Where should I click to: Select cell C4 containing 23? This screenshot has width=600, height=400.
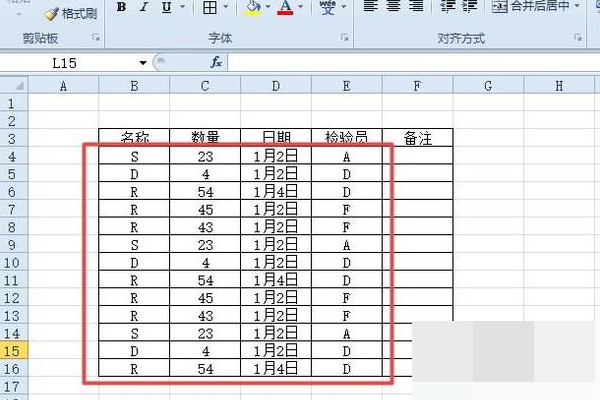(205, 156)
